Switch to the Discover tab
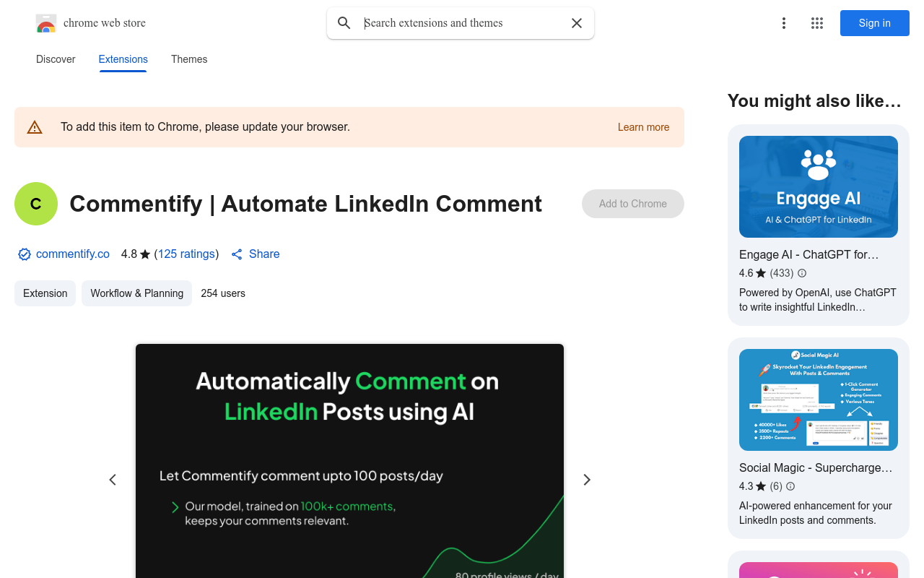 click(x=56, y=59)
